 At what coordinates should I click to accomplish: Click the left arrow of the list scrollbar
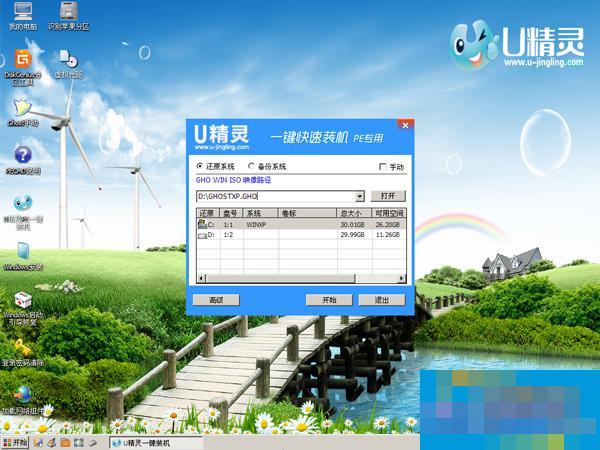(x=201, y=278)
